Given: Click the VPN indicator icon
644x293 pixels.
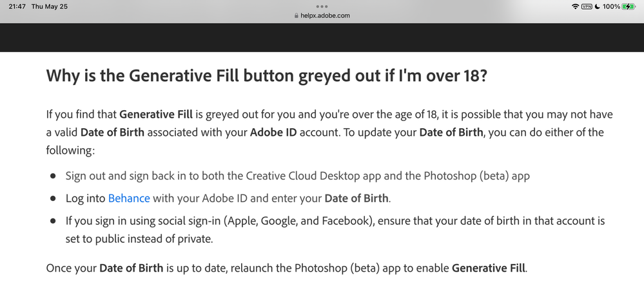Looking at the screenshot, I should [x=587, y=6].
